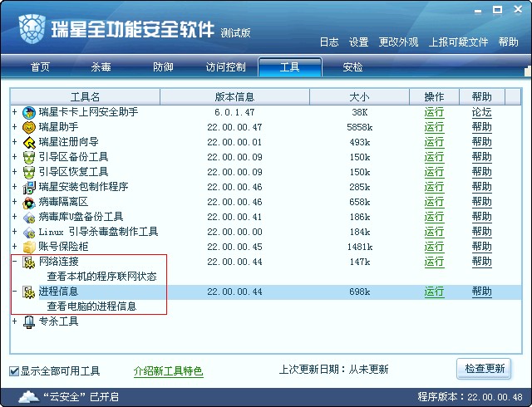
Task: Expand the 引导区备份工具 row
Action: pyautogui.click(x=15, y=156)
